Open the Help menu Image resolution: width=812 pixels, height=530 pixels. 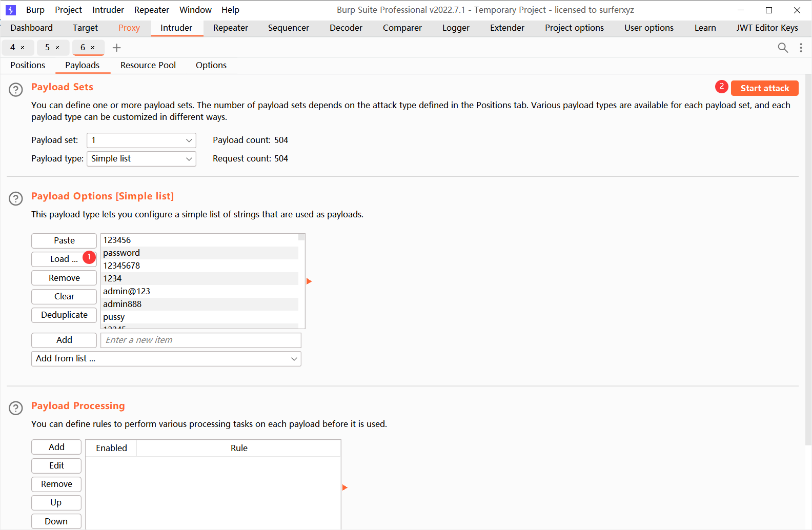tap(230, 10)
